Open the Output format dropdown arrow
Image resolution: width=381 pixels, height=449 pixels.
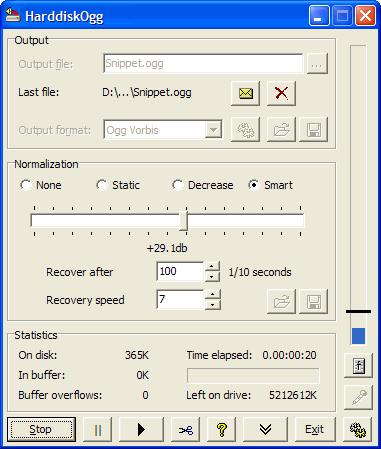213,130
